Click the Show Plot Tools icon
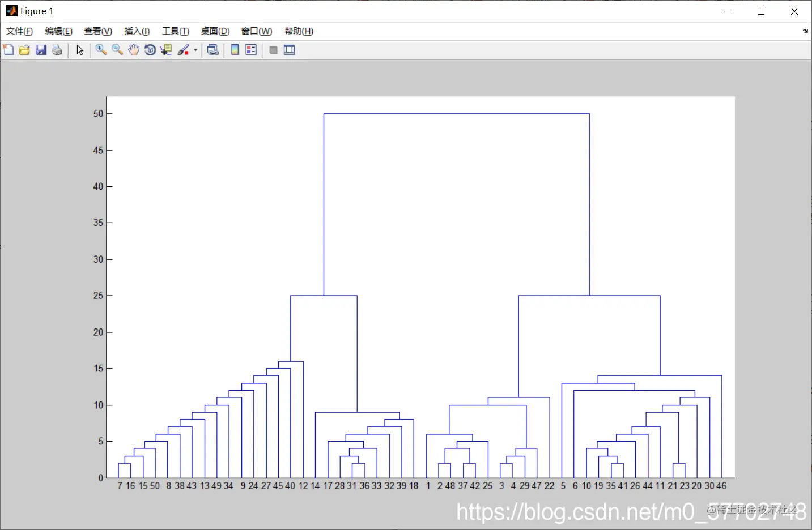This screenshot has height=530, width=812. [290, 50]
